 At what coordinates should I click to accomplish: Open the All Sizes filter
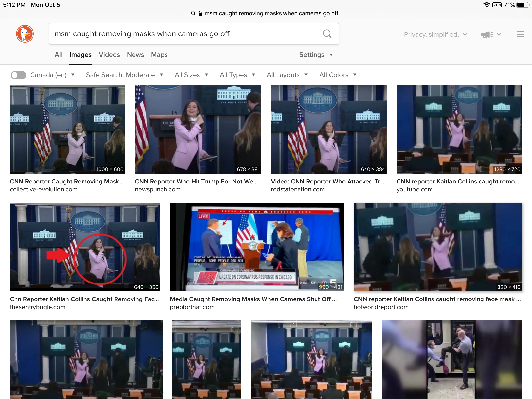point(191,75)
